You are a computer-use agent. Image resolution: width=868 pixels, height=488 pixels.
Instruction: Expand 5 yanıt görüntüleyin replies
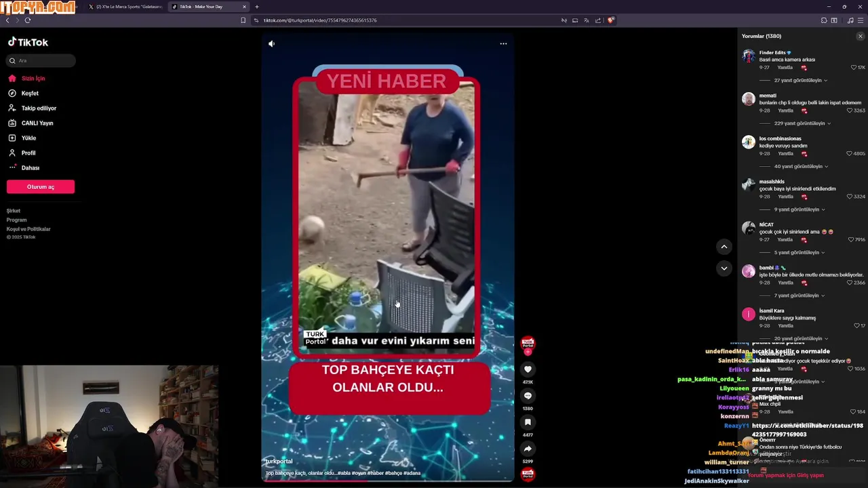pos(800,253)
